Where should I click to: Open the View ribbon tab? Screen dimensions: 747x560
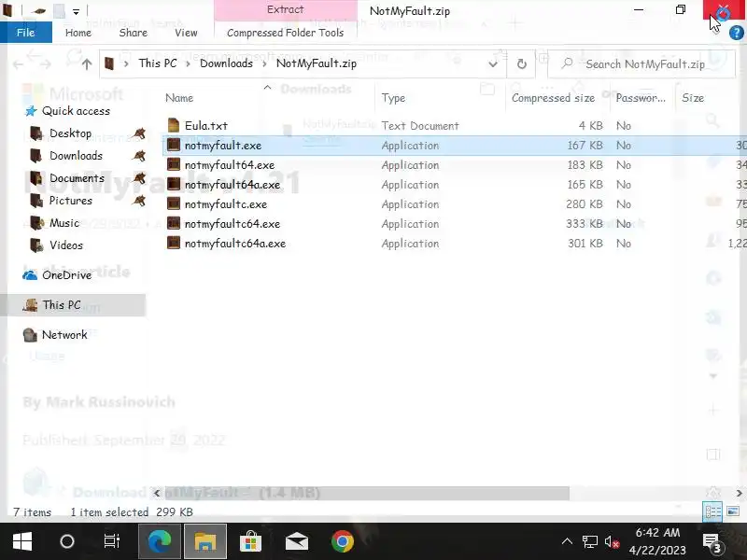click(186, 33)
